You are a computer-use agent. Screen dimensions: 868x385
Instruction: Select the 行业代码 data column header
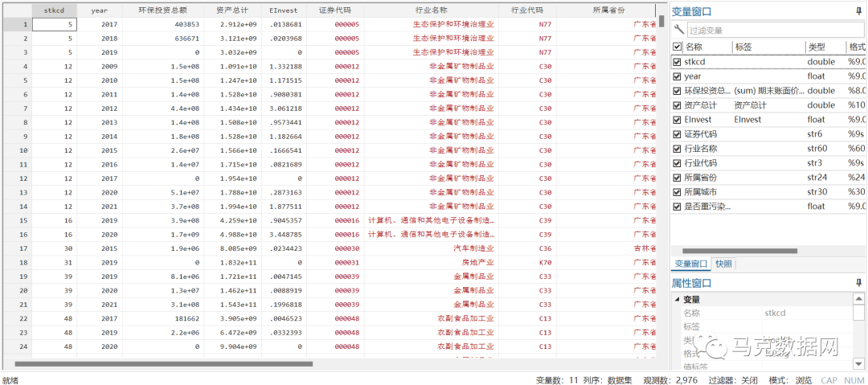[x=527, y=10]
